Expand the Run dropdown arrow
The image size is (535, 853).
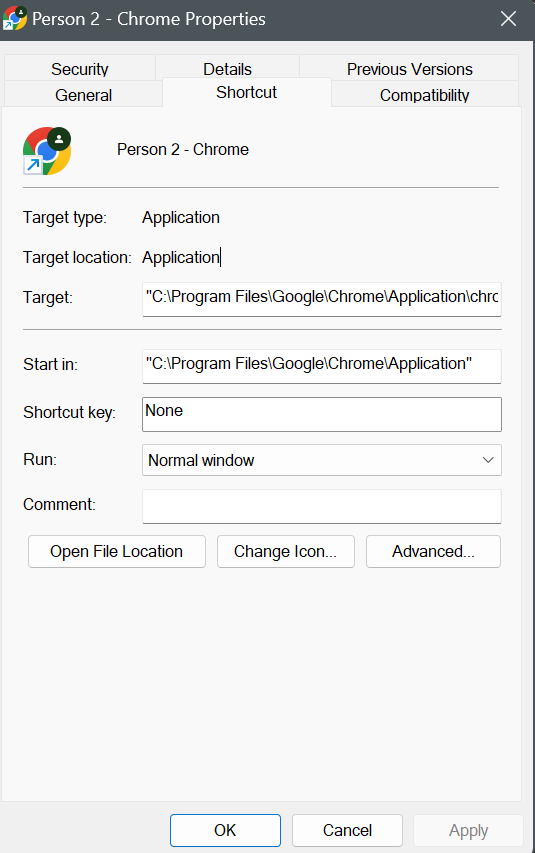(488, 460)
